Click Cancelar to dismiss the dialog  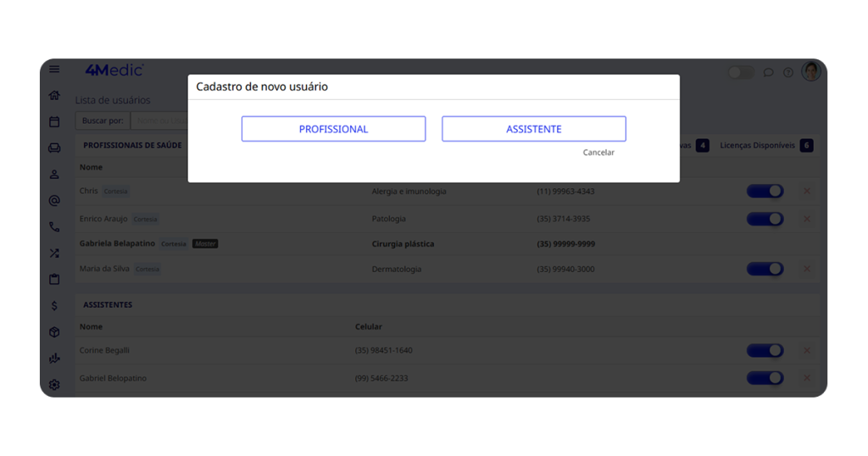[x=598, y=153]
